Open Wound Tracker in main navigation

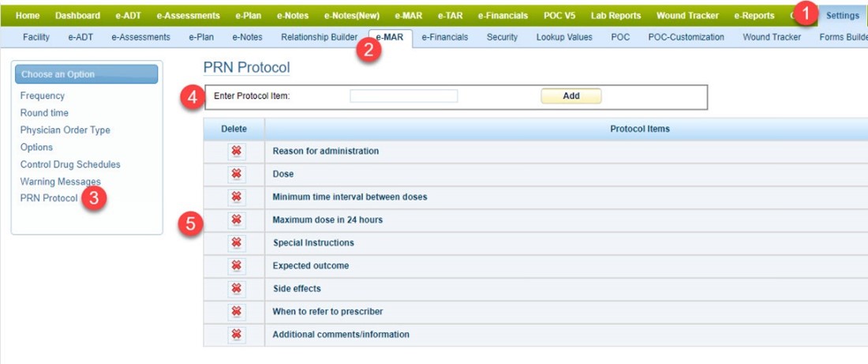[x=687, y=16]
